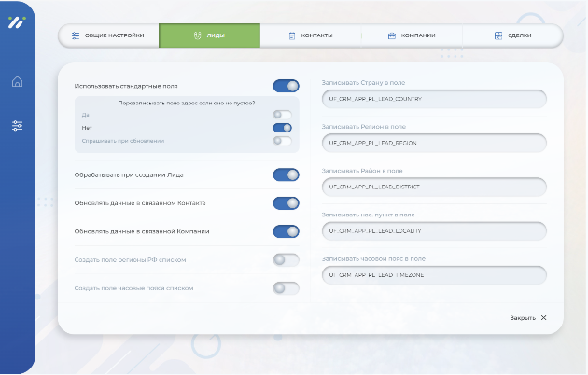Toggle Использовать стандартные поля switch
Image resolution: width=588 pixels, height=375 pixels.
(x=286, y=86)
